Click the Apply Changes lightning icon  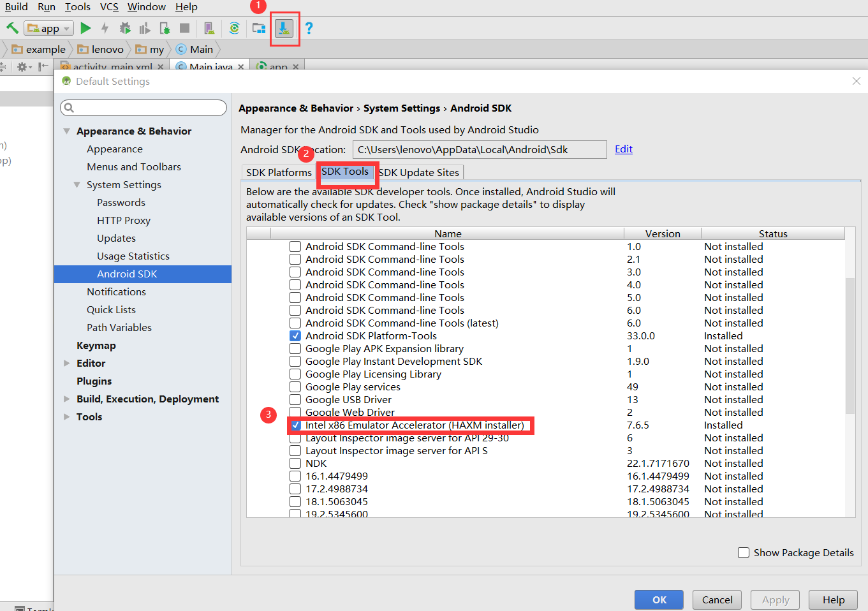[105, 28]
